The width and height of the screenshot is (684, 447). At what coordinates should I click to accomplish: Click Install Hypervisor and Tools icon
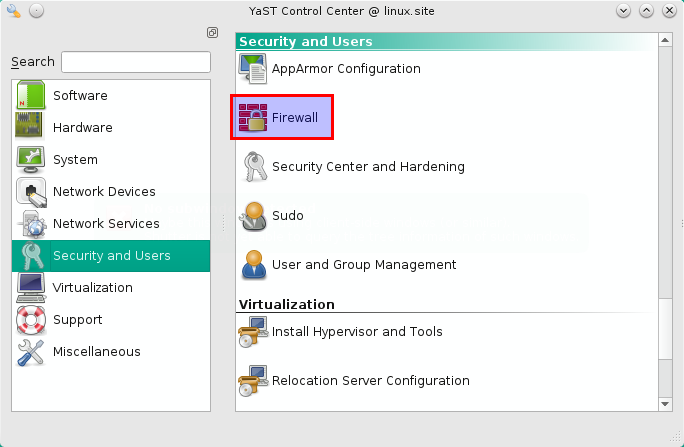(253, 332)
